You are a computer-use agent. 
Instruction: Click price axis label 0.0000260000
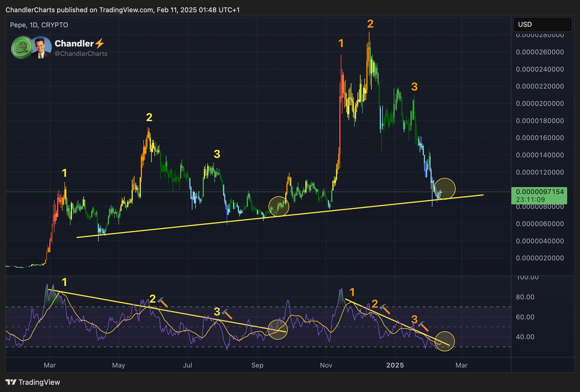540,52
